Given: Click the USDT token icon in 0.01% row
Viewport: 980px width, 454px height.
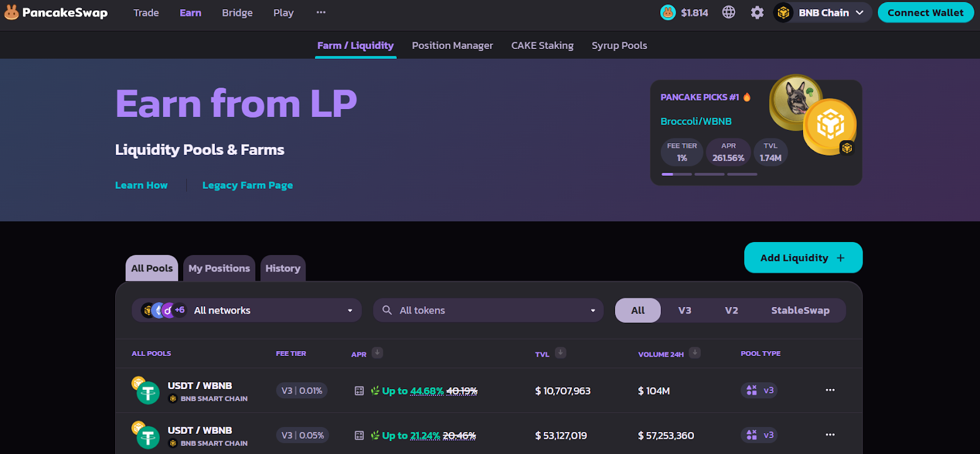Looking at the screenshot, I should (148, 393).
